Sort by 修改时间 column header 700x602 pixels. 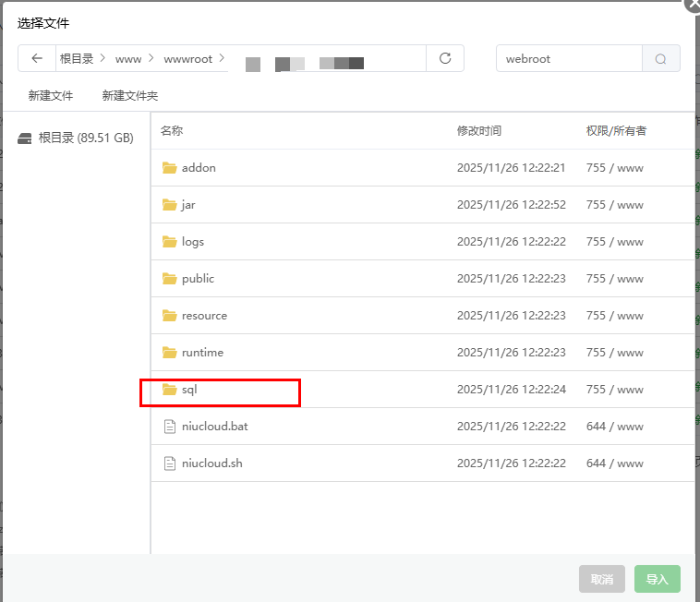pos(479,131)
